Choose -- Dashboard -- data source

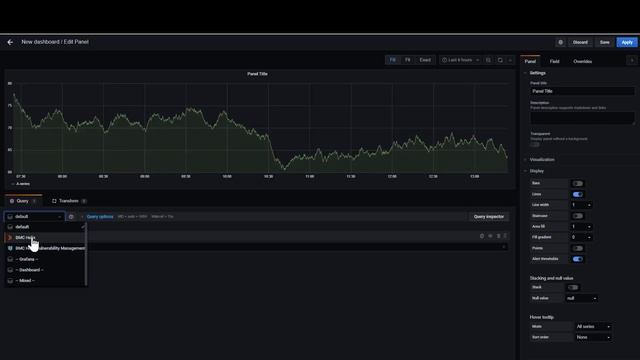[x=45, y=270]
